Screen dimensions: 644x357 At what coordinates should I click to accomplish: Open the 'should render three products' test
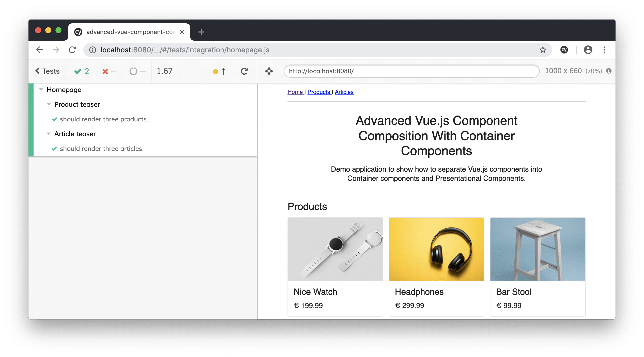pos(104,119)
